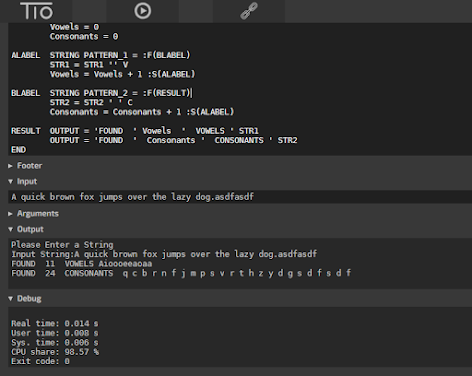Click the 'User time: 0.008 s' debug line

tap(55, 333)
